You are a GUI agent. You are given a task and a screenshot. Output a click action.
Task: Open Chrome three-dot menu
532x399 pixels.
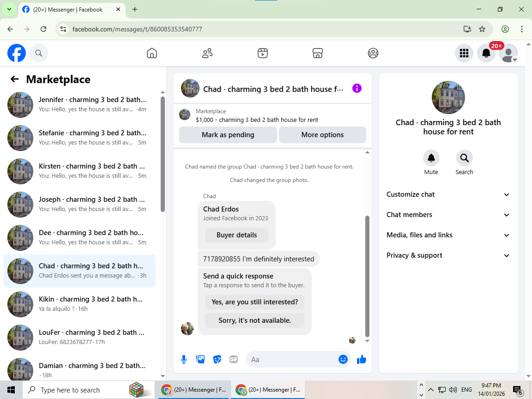coord(522,29)
